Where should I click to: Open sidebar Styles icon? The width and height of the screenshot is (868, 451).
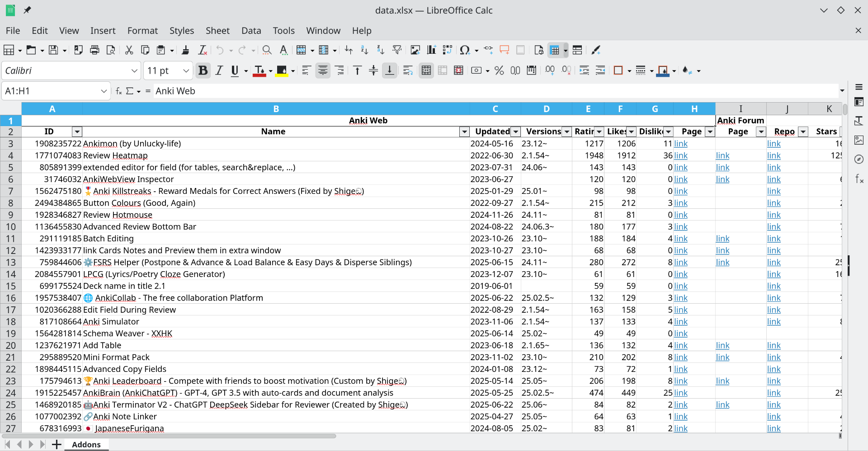[x=859, y=121]
